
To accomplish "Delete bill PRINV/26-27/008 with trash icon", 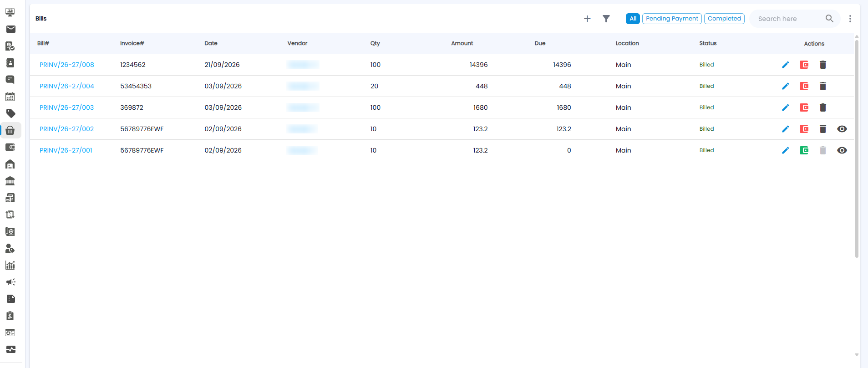I will click(822, 65).
